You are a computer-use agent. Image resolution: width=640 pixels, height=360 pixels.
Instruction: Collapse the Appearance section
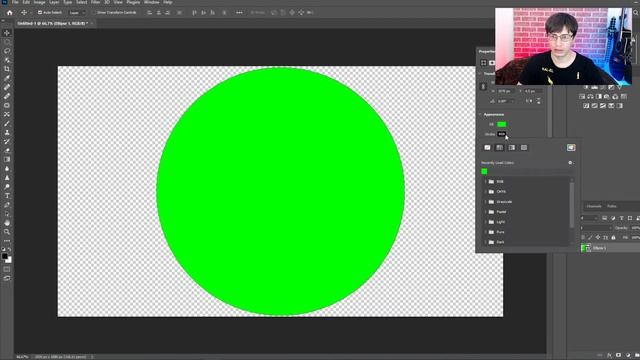[480, 115]
